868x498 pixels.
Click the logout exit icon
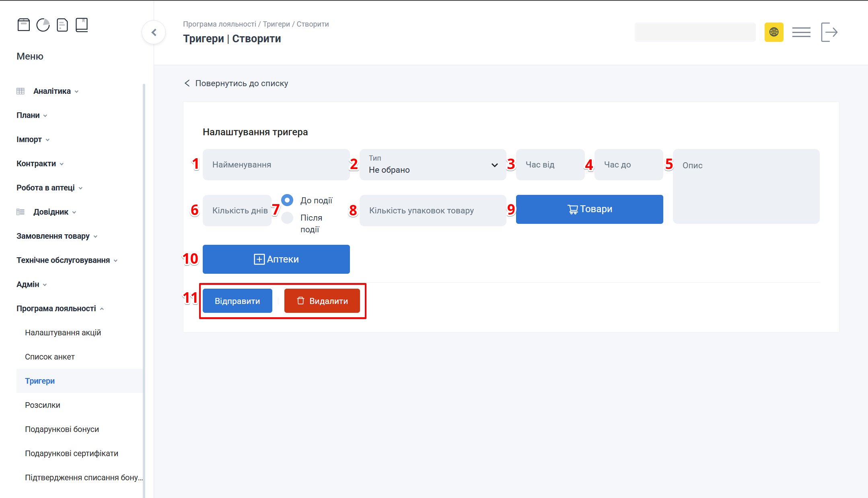pos(829,32)
